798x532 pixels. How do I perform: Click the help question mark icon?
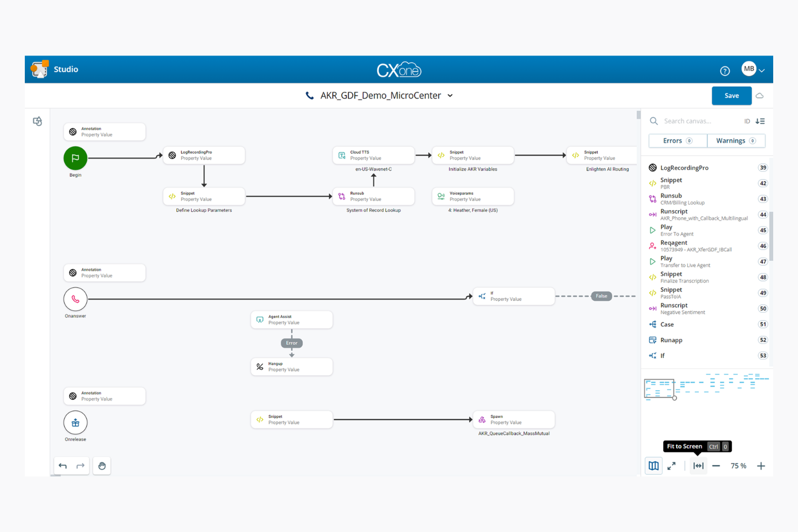coord(725,71)
